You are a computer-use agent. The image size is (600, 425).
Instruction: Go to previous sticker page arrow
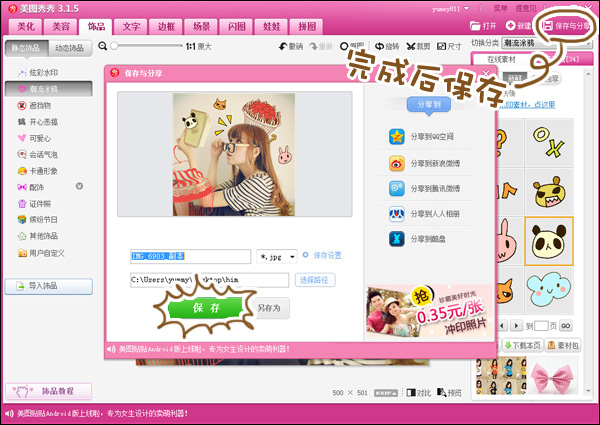point(502,326)
